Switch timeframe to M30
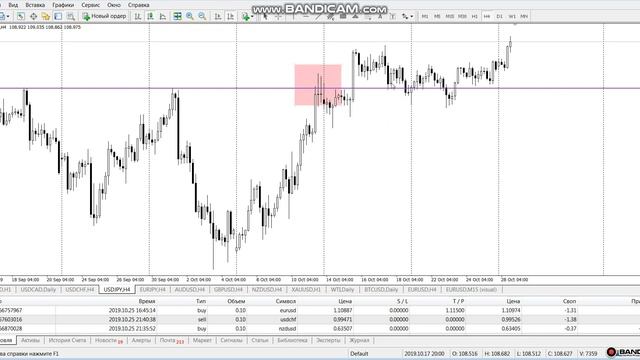640x360 pixels. pyautogui.click(x=462, y=16)
